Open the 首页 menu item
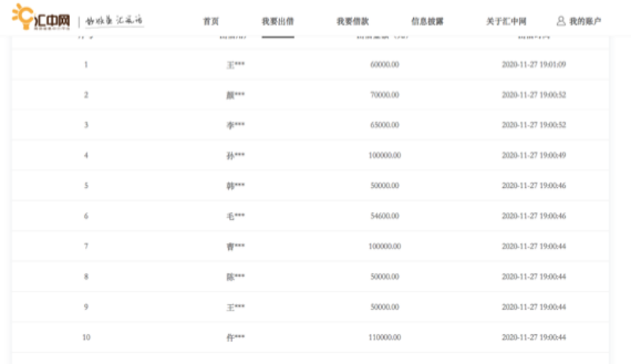631x364 pixels. pos(211,21)
